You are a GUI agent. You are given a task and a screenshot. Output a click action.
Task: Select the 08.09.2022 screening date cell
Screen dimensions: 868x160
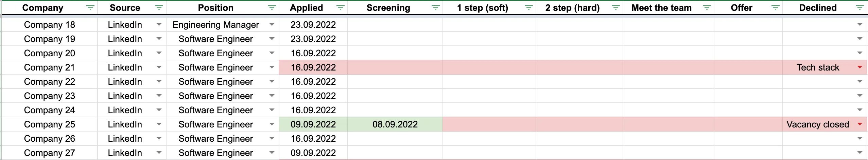click(x=395, y=124)
